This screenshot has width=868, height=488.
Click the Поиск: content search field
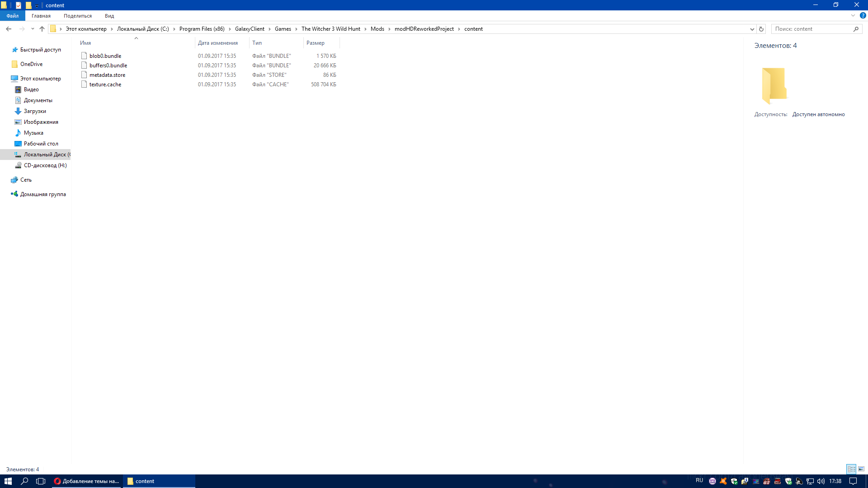tap(811, 29)
